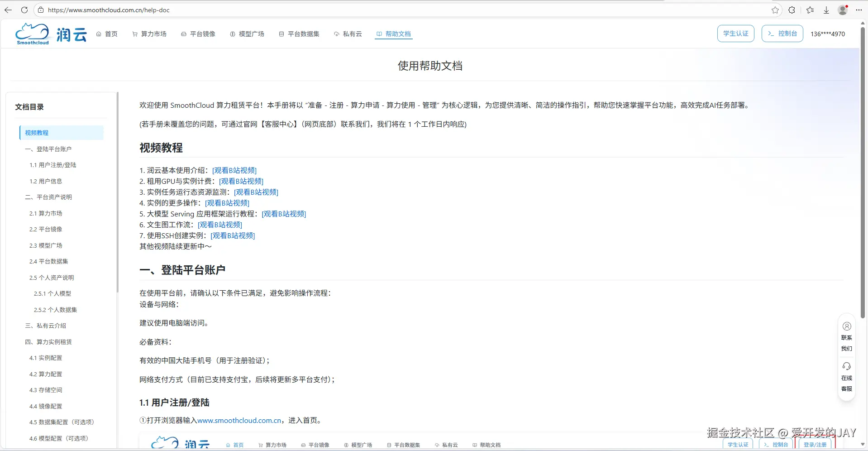Open the favorites list icon
The image size is (868, 451).
click(x=810, y=10)
